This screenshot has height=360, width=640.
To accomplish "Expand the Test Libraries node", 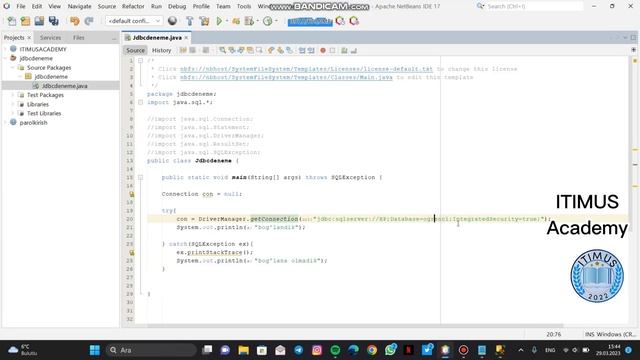I will pyautogui.click(x=13, y=113).
